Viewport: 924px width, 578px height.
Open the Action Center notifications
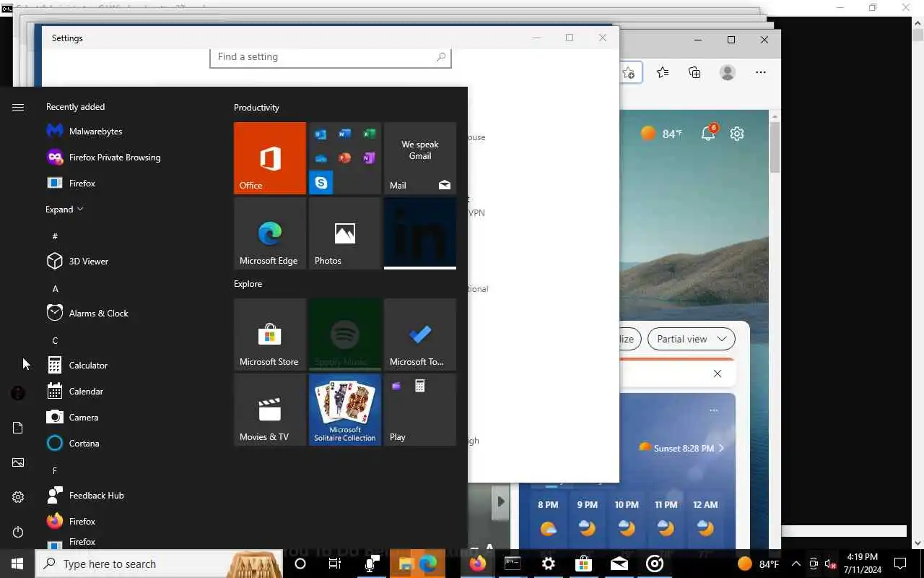pyautogui.click(x=900, y=564)
